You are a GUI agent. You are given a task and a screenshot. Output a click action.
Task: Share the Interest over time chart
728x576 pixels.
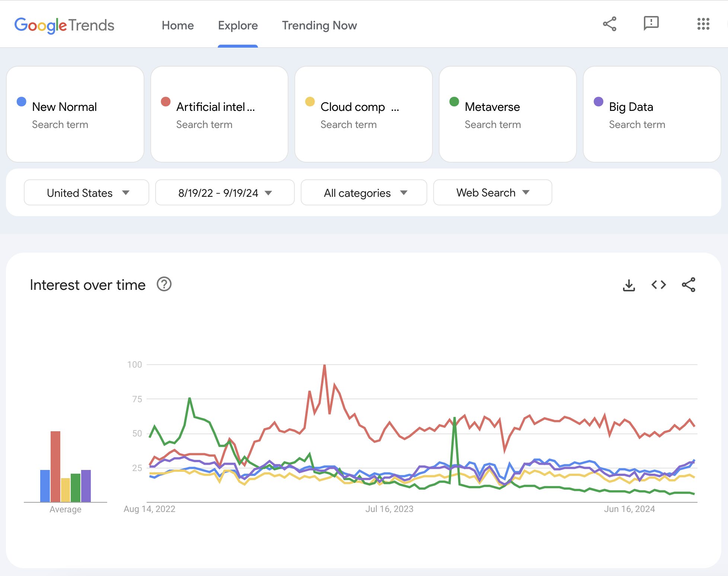688,285
